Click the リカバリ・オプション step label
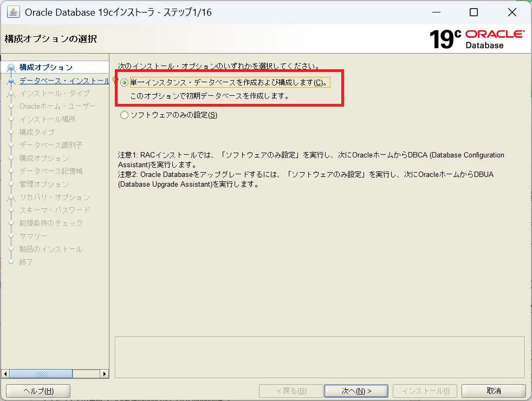Screen dimensions: 532x401 (55, 197)
